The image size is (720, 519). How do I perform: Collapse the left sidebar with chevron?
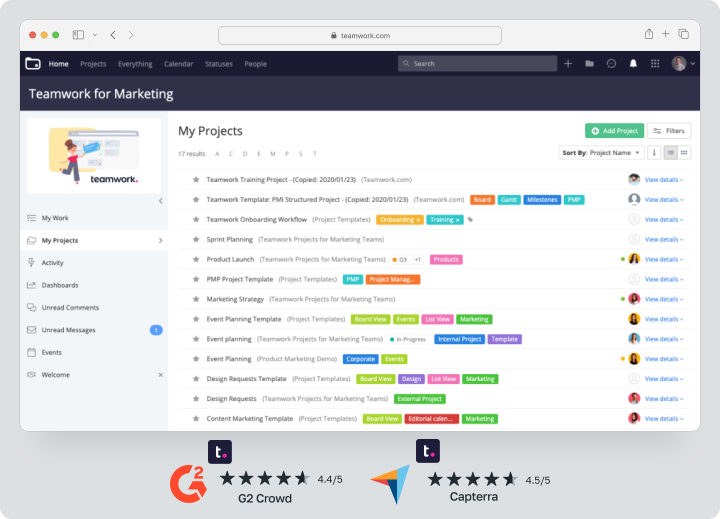161,201
